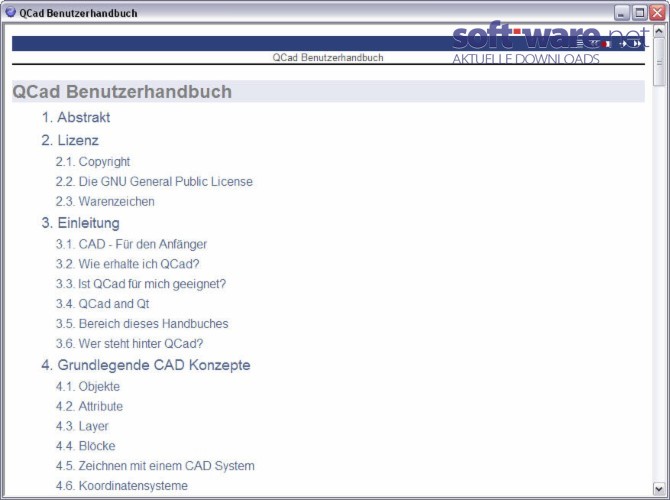Click the vertical scrollbar down arrow

pyautogui.click(x=659, y=488)
